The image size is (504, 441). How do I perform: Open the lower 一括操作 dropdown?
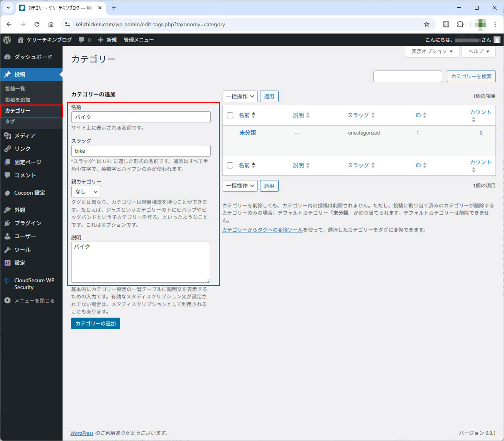tap(240, 186)
